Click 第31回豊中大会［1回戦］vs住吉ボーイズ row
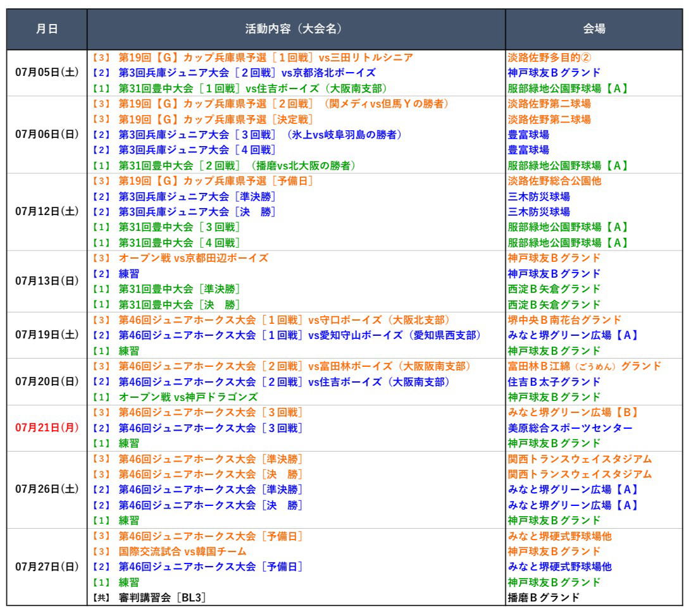 pos(239,88)
